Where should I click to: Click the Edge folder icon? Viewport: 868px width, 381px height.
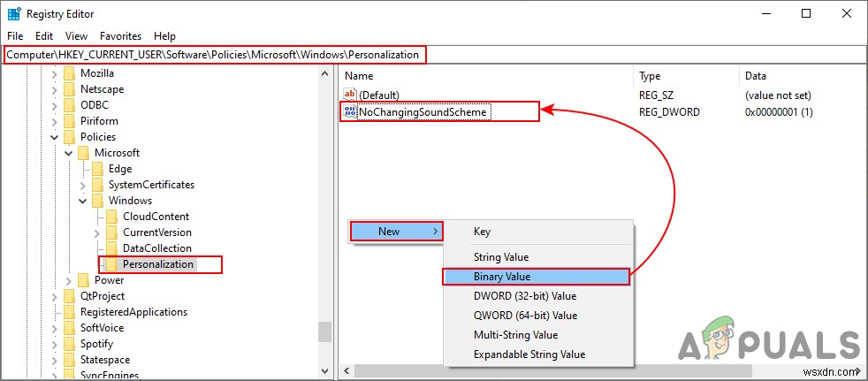(x=97, y=169)
